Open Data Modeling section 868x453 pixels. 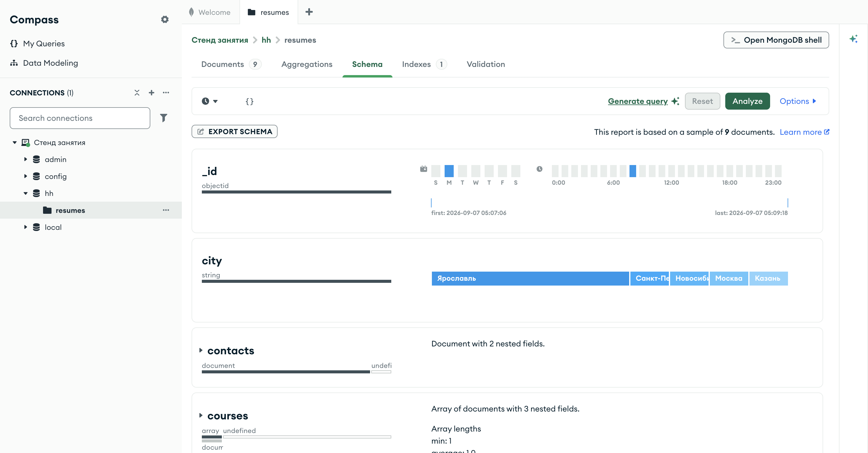coord(44,63)
